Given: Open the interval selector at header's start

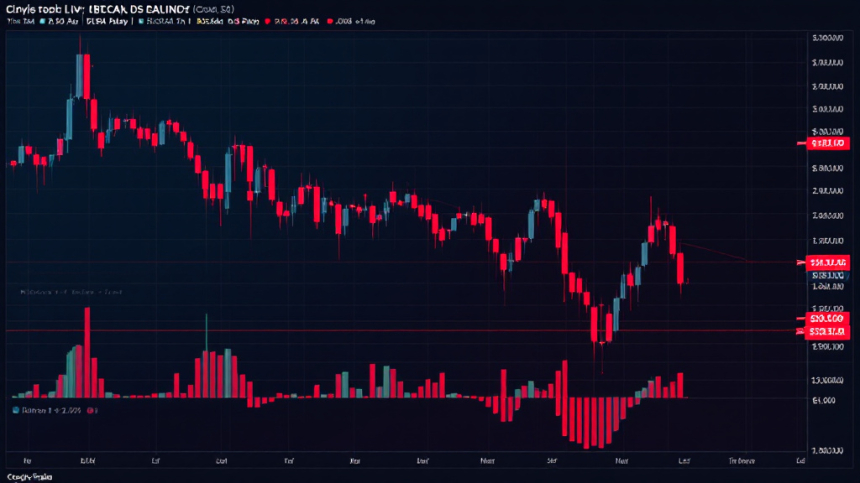Looking at the screenshot, I should [x=21, y=21].
